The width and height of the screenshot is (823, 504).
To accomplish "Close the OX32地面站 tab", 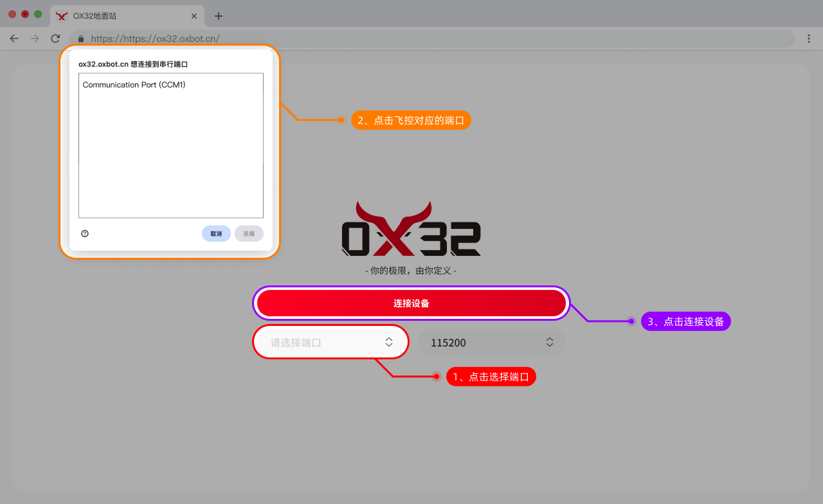I will 194,16.
